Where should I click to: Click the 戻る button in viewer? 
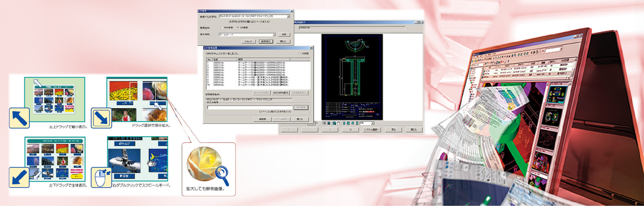[x=393, y=130]
